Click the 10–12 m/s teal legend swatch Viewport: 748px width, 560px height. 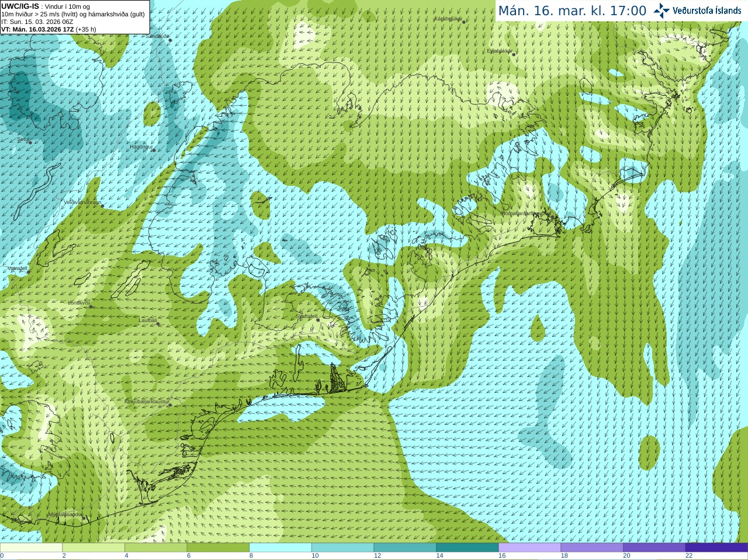[x=342, y=547]
